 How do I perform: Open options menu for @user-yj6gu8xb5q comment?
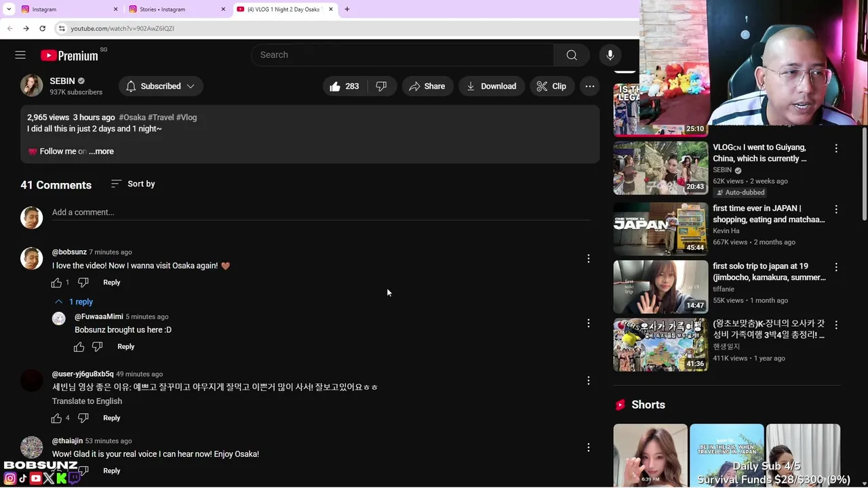[x=588, y=380]
